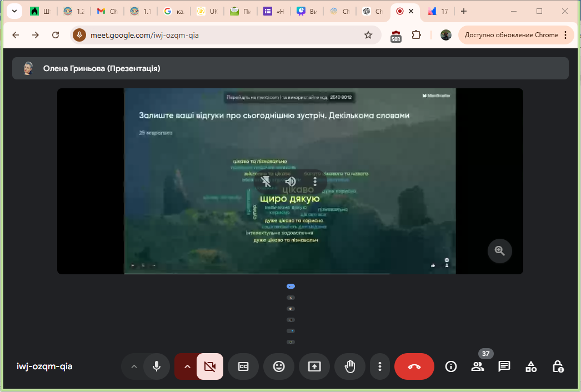Open the chat with everyone panel

pos(504,366)
